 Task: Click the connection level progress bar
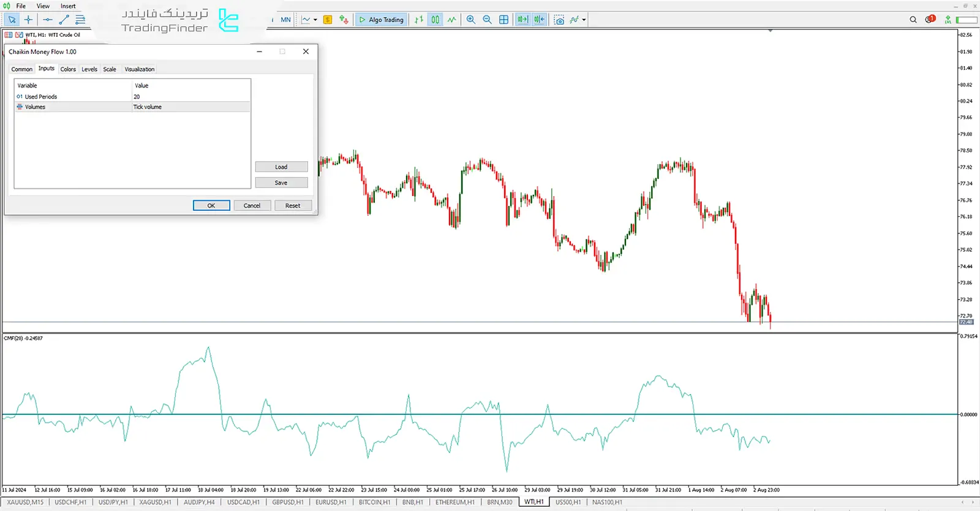967,20
